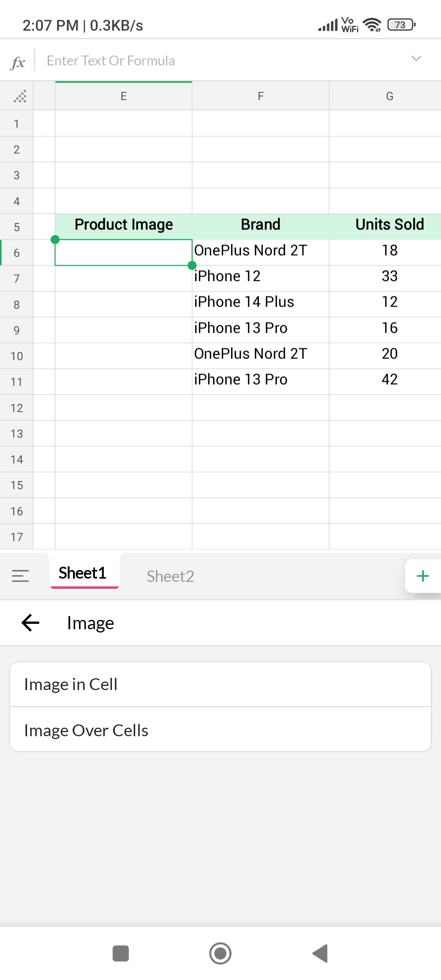Tap the Product Image header cell
Screen dimensions: 441x980
pos(124,225)
